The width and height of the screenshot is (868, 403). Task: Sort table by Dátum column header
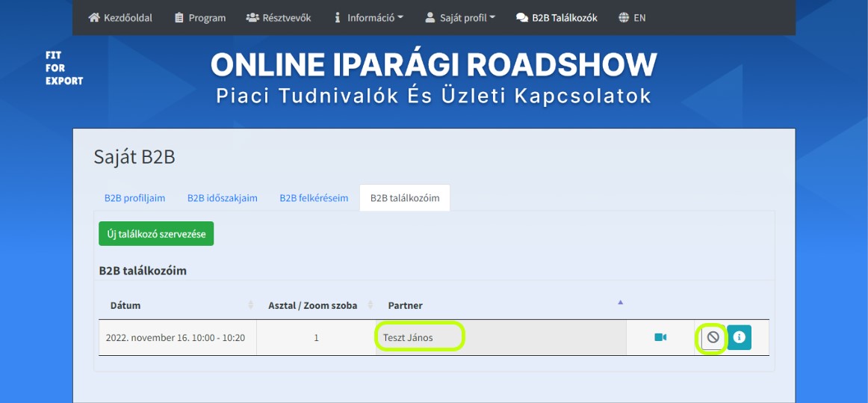click(x=177, y=306)
